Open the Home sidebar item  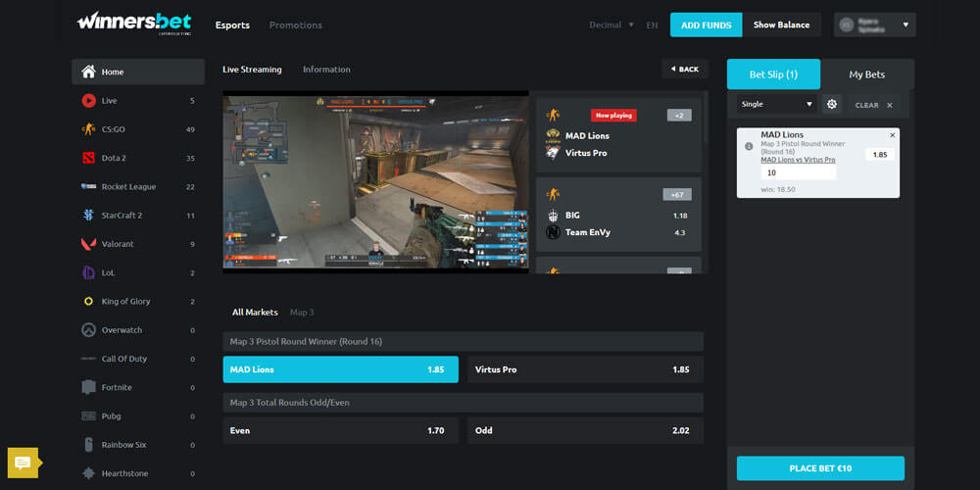[138, 72]
